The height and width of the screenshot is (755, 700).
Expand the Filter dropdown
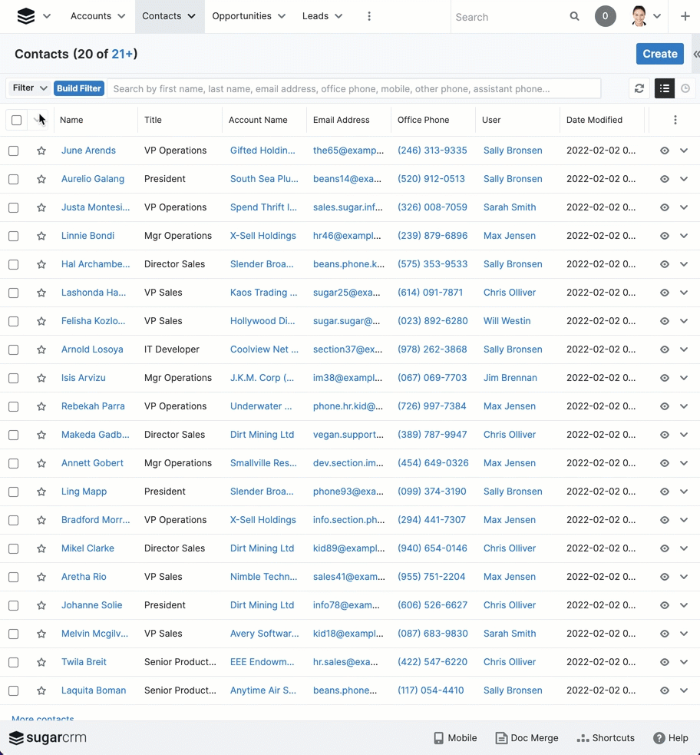[x=30, y=88]
